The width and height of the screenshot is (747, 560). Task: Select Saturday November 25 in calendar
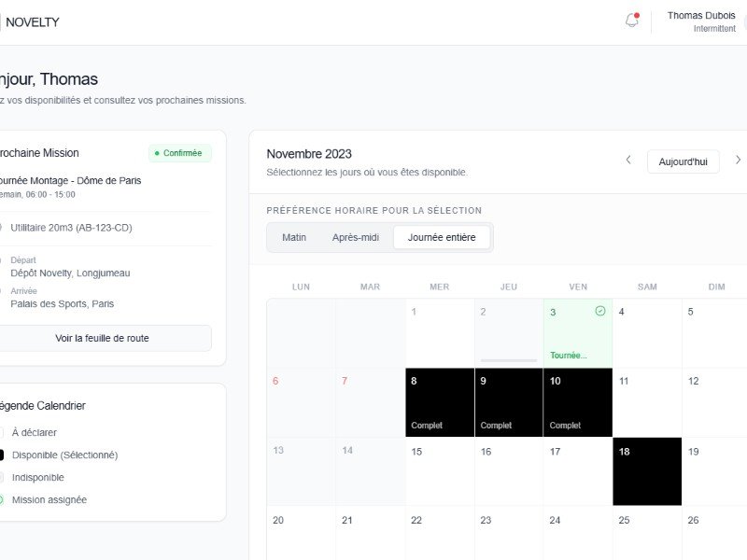point(647,533)
